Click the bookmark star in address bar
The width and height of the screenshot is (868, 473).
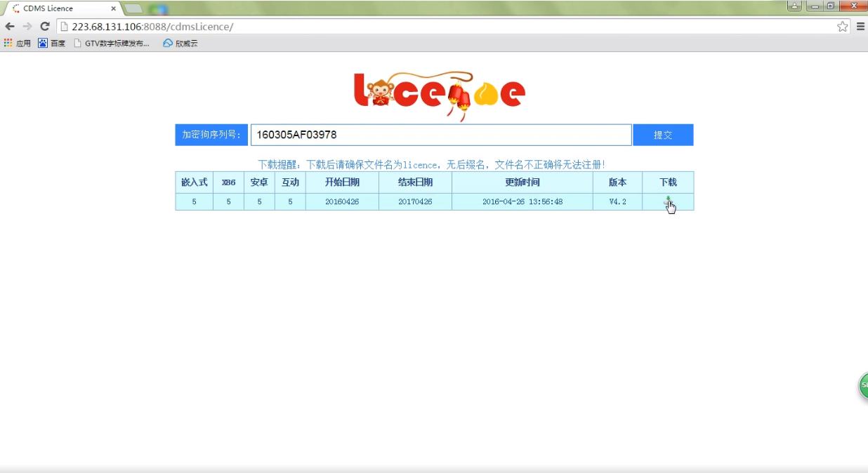[842, 25]
